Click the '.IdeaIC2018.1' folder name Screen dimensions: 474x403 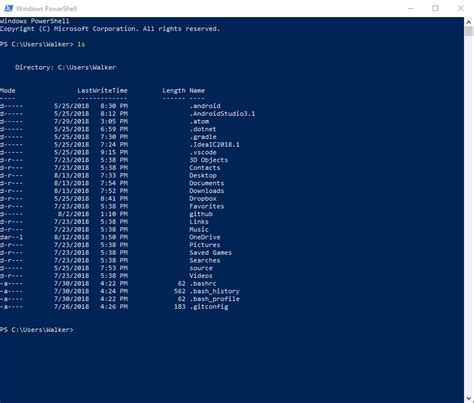(x=214, y=144)
